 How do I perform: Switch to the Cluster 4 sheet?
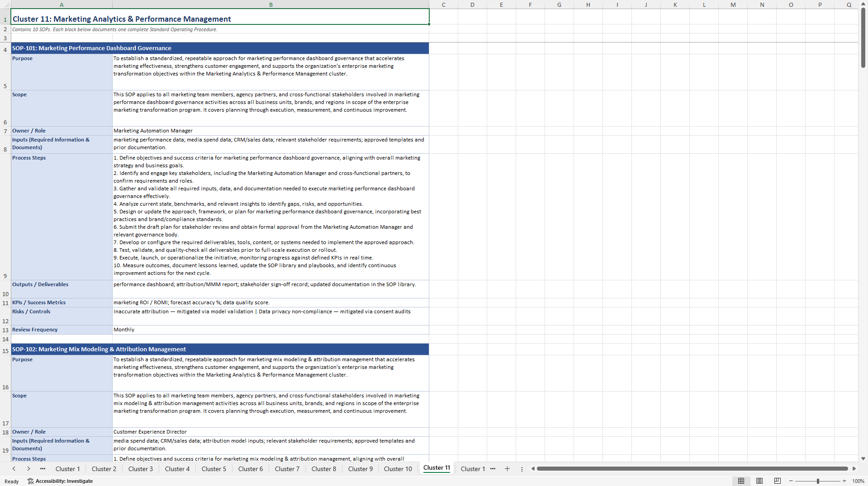pyautogui.click(x=177, y=469)
